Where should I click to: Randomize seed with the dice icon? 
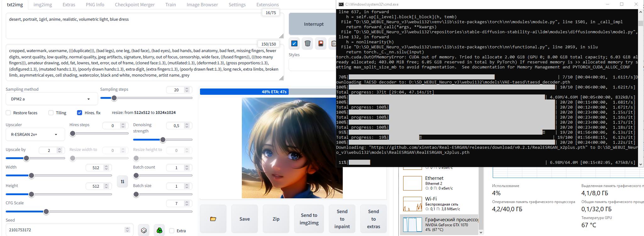click(x=144, y=230)
